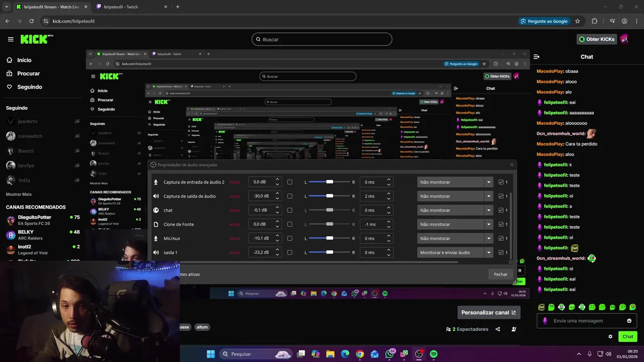Screen dimensions: 644x362
Task: Open the emoji picker in chat input
Action: [629, 321]
